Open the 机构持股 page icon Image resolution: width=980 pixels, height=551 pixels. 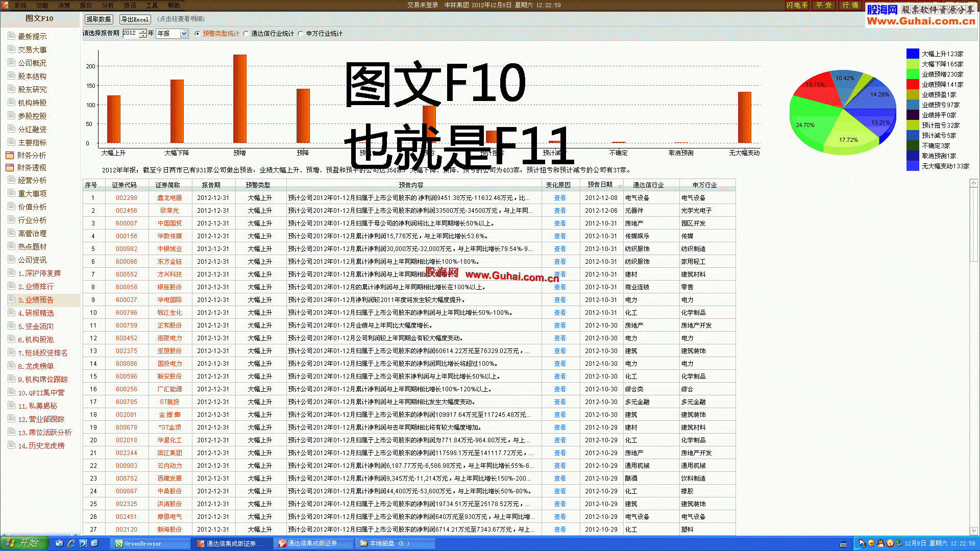click(x=11, y=102)
